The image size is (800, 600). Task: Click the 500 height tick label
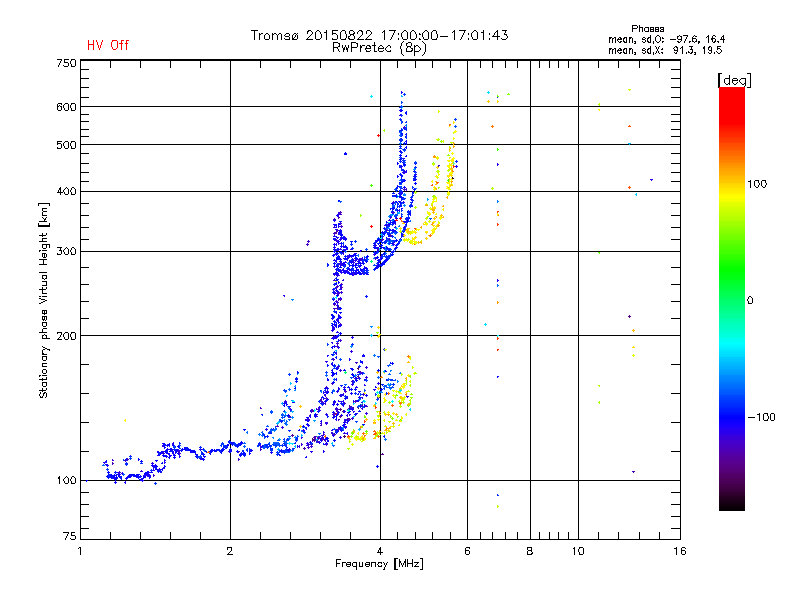tap(66, 145)
